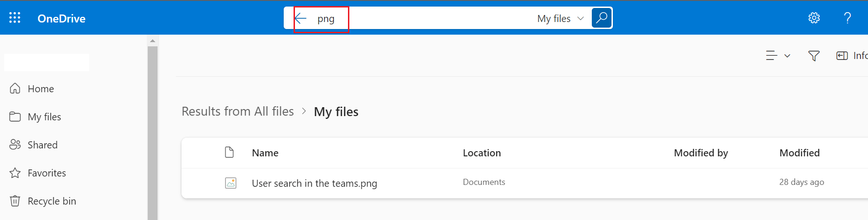Open the Help question mark icon

pos(847,18)
